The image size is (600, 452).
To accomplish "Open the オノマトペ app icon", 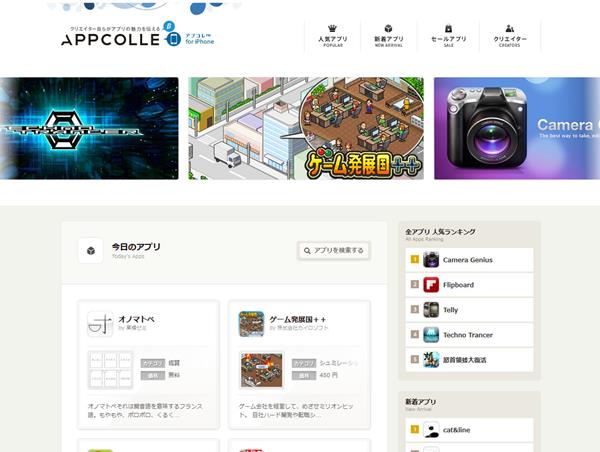I will coord(100,324).
